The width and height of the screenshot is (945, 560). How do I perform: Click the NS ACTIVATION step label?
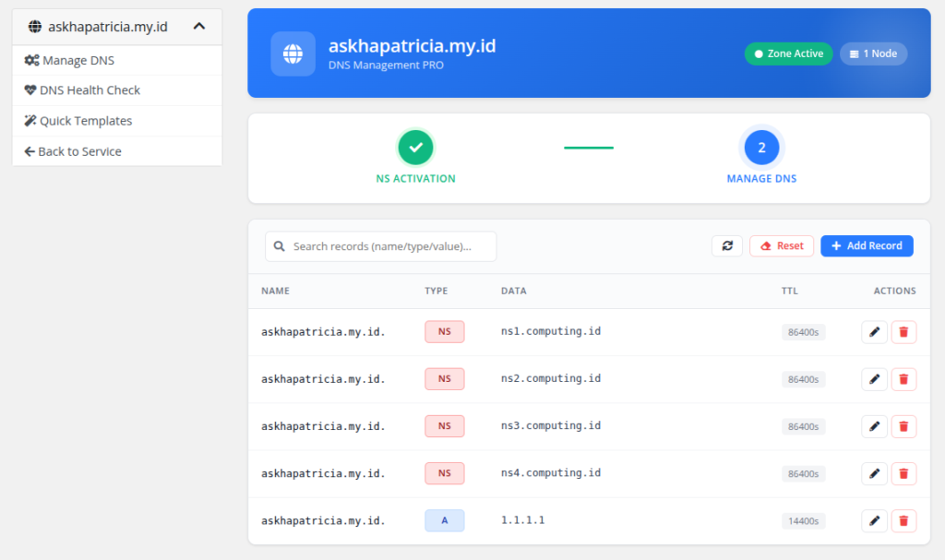point(416,178)
